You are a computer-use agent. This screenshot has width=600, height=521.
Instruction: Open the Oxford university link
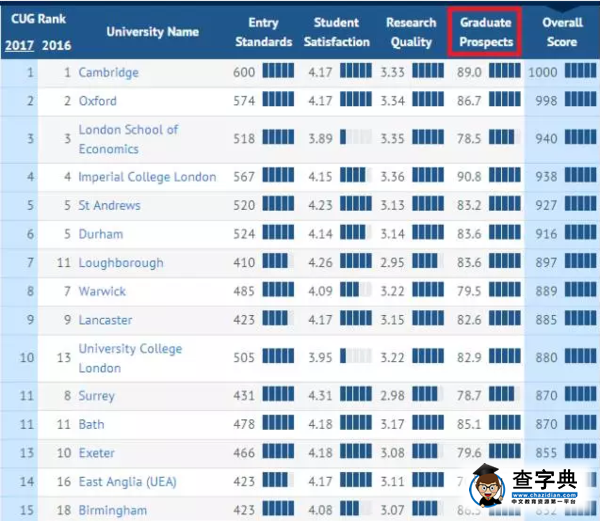pos(98,101)
